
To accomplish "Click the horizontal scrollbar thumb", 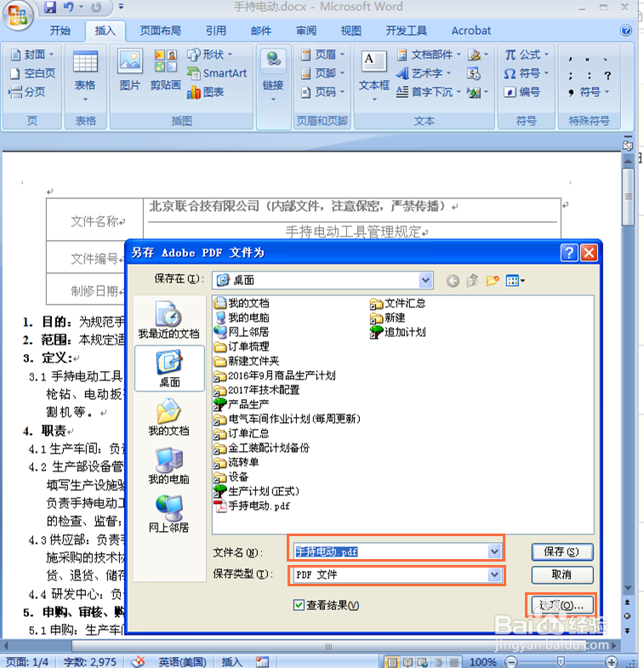I will (328, 646).
